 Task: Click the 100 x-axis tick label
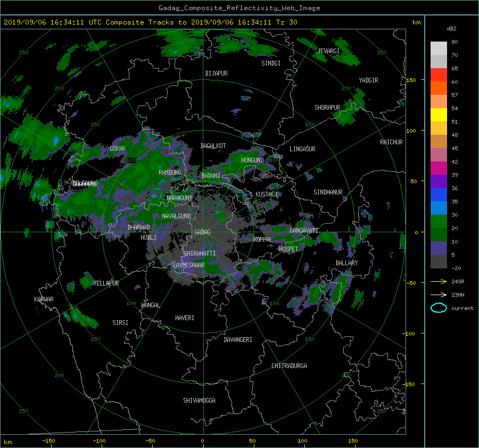302,441
